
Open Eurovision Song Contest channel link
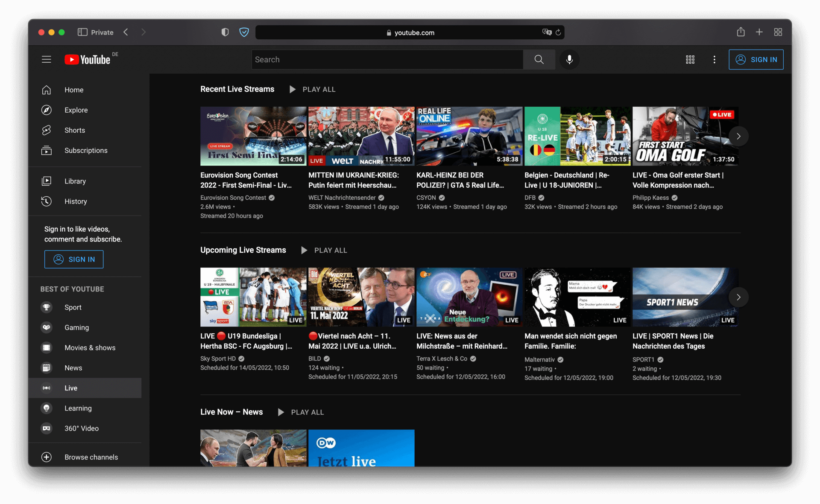pyautogui.click(x=233, y=198)
